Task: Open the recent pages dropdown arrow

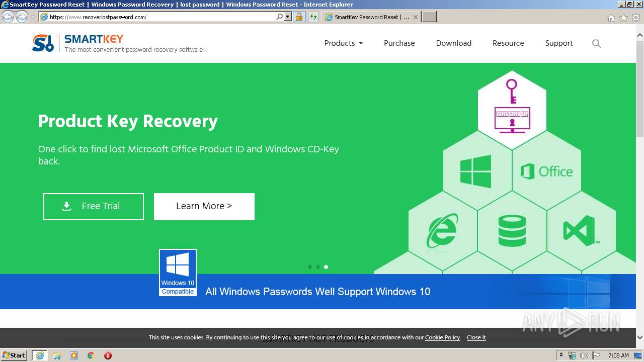Action: point(33,17)
